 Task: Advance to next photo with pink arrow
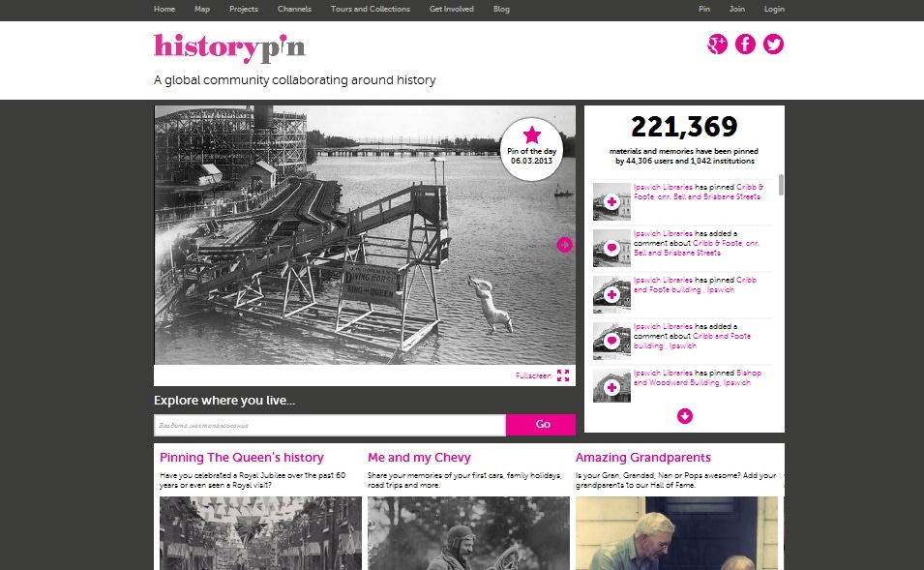(564, 245)
